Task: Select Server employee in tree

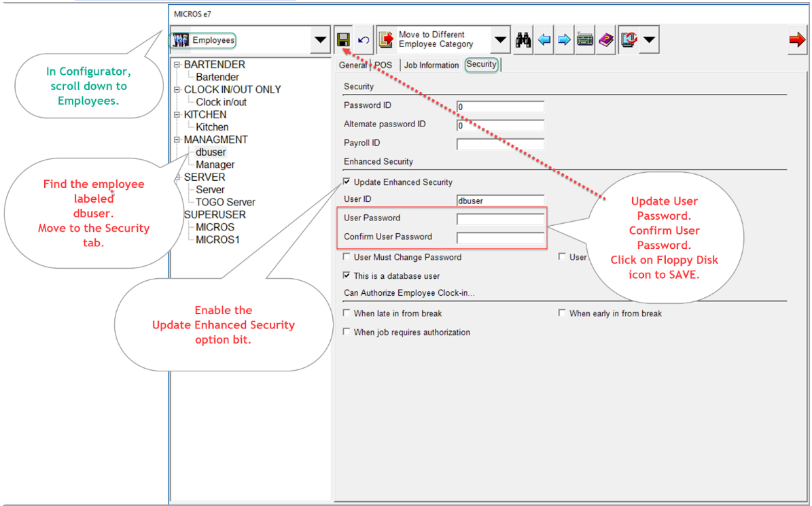Action: 210,190
